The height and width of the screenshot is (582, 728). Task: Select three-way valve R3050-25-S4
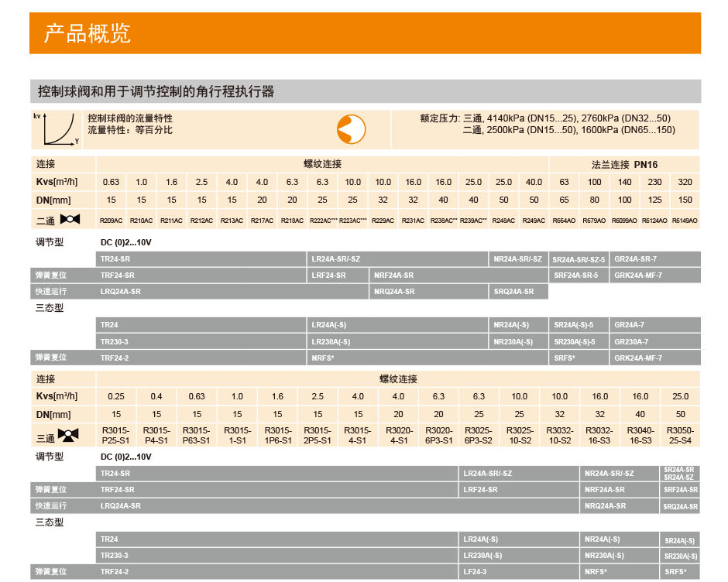click(x=680, y=436)
